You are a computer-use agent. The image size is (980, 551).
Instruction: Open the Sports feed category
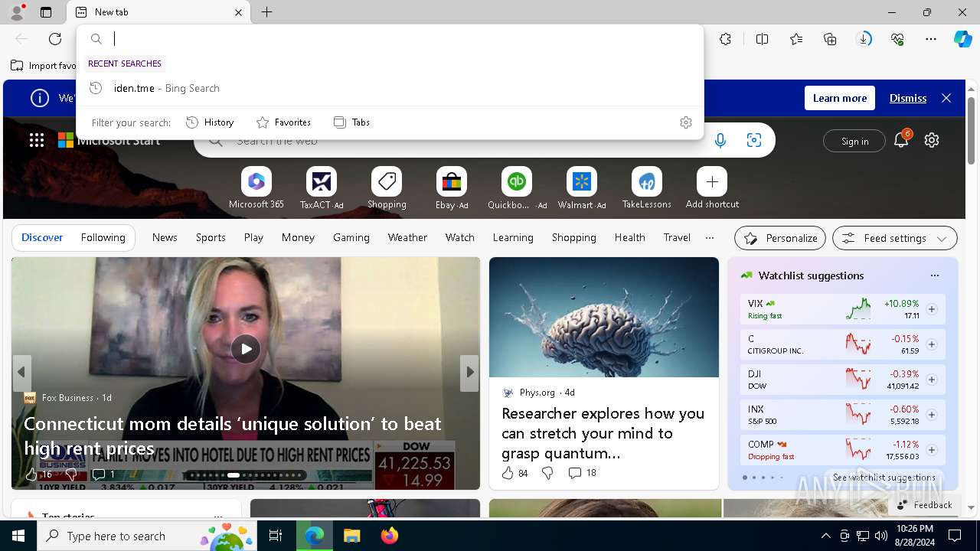click(211, 237)
